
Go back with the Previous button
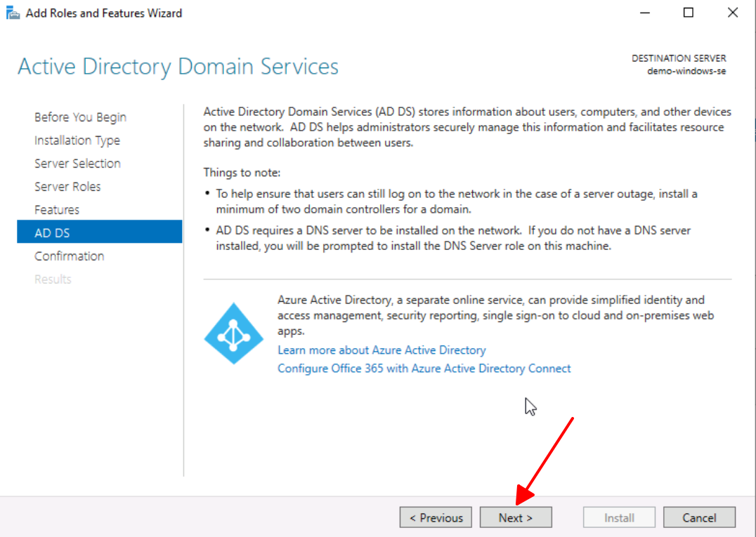pyautogui.click(x=436, y=518)
